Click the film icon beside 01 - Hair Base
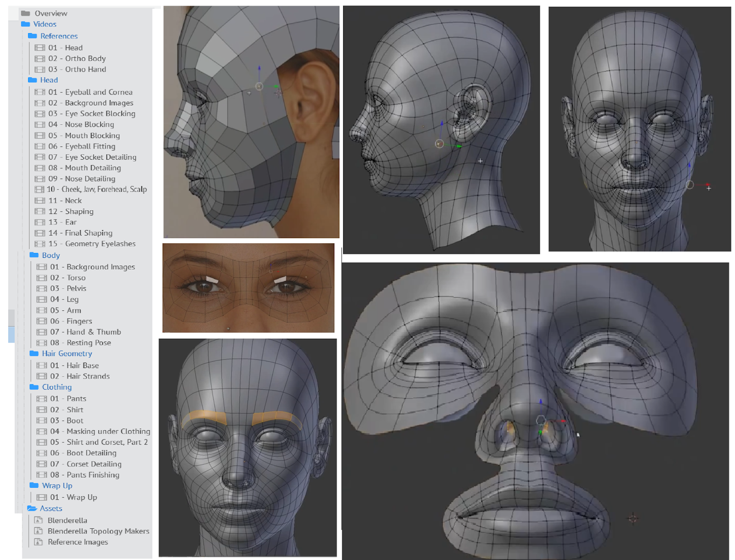The width and height of the screenshot is (735, 560). (42, 365)
